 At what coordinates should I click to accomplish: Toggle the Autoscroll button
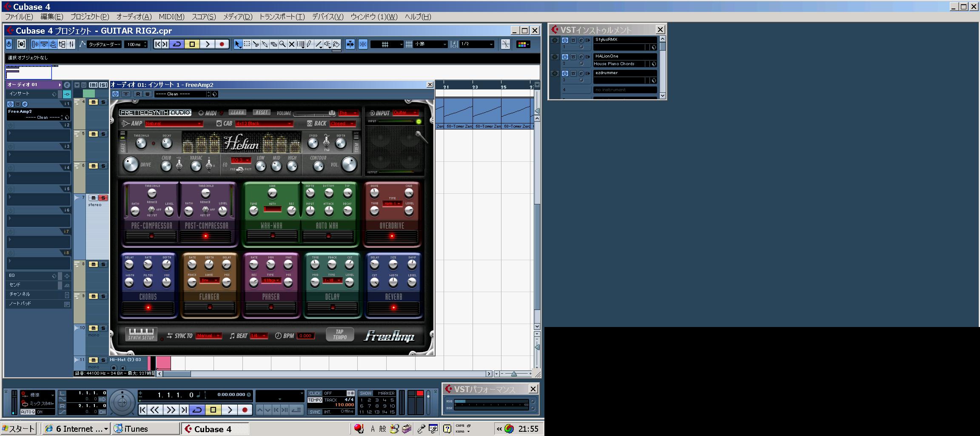[x=350, y=44]
